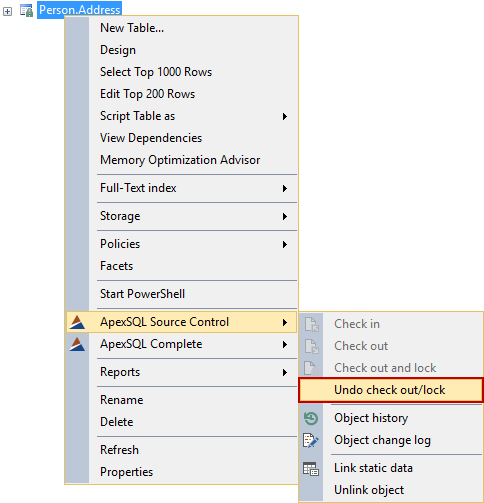Select the Person.Address tree item label
The height and width of the screenshot is (503, 484).
pos(79,10)
